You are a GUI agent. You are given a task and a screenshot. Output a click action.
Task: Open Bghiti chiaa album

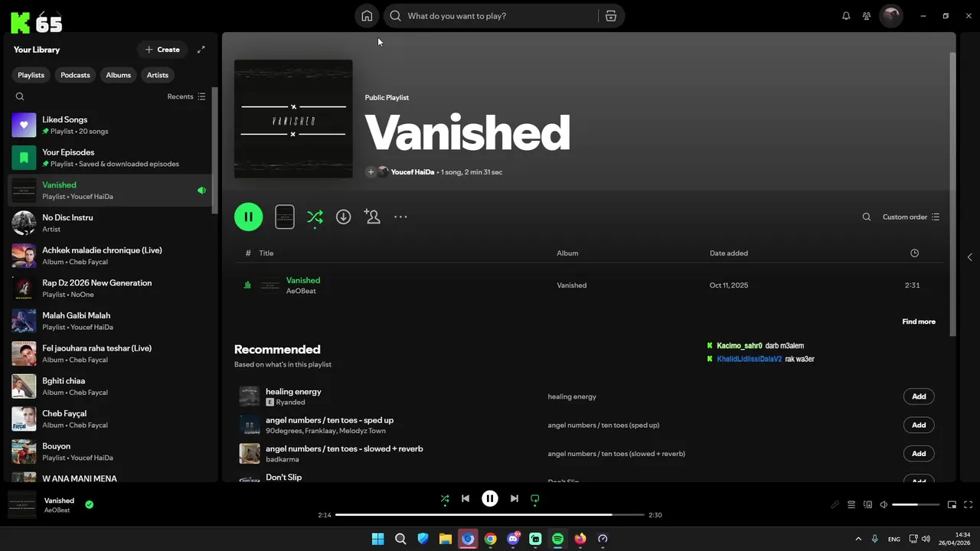click(x=111, y=386)
